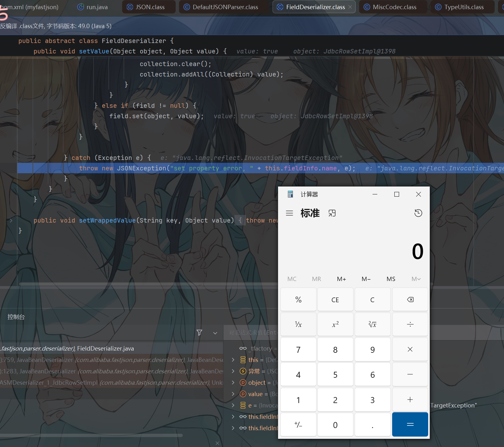Click the minus operator key
This screenshot has height=447, width=504.
pyautogui.click(x=410, y=374)
